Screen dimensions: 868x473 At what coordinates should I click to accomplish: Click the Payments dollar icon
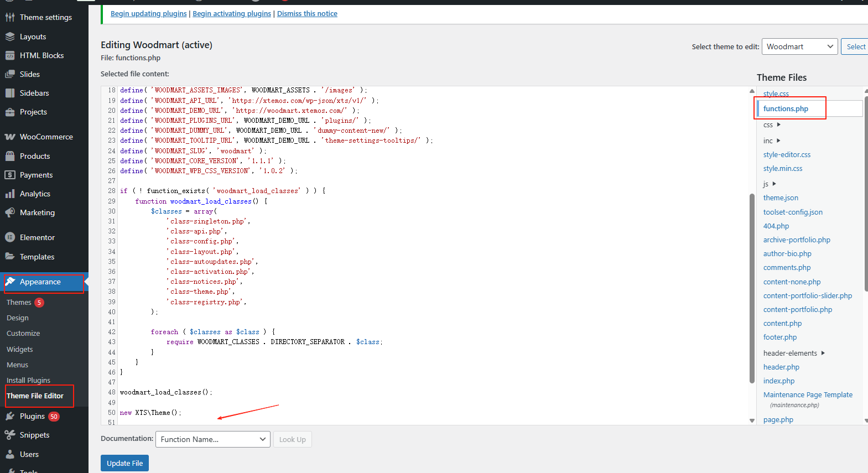(10, 175)
